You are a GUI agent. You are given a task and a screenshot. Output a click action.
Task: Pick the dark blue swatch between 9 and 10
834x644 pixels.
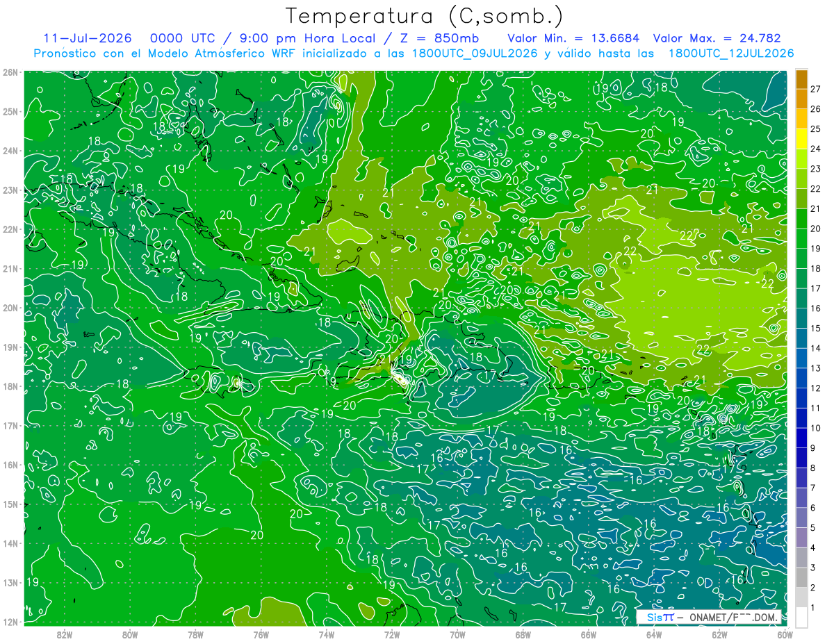(801, 438)
